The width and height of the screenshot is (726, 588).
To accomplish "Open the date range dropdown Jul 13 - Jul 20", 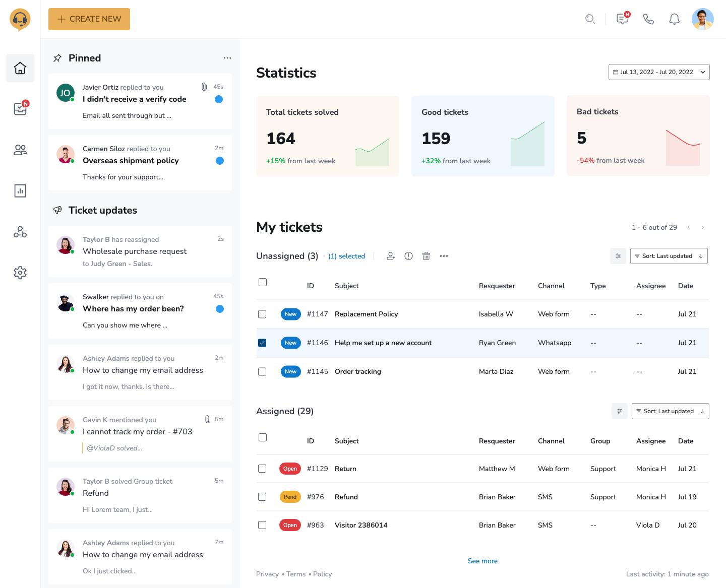I will pyautogui.click(x=659, y=72).
